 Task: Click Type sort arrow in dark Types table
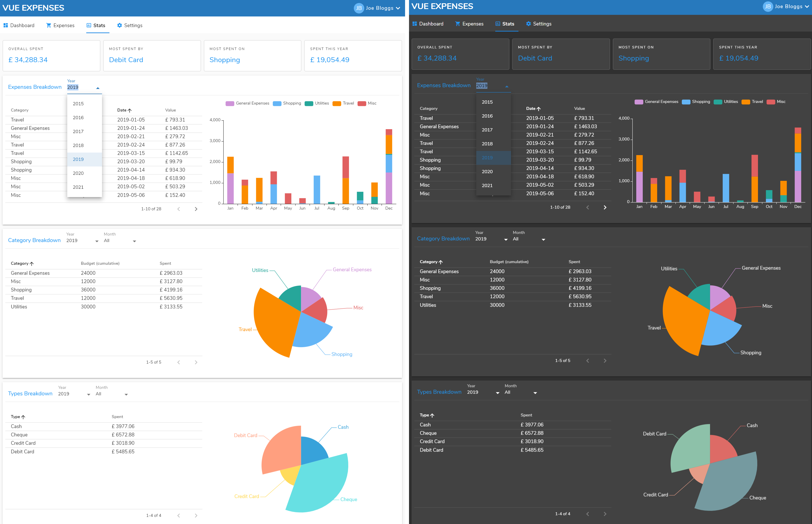tap(432, 415)
